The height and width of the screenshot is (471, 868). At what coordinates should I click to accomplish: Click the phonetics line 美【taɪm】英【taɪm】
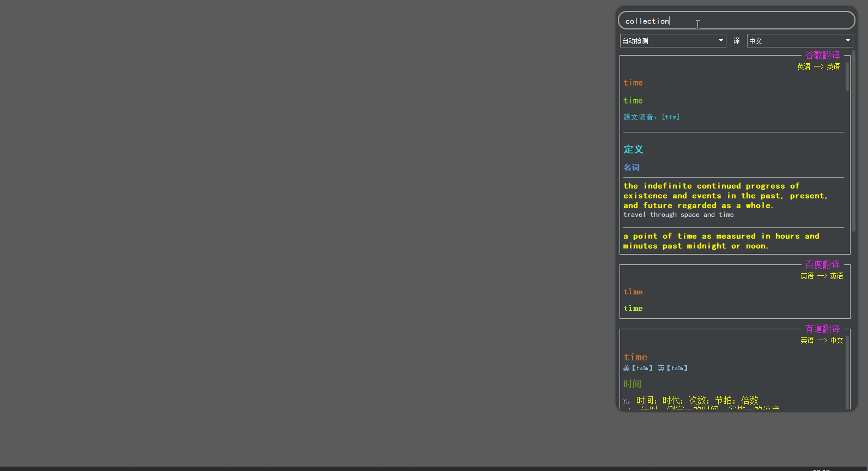pyautogui.click(x=655, y=369)
